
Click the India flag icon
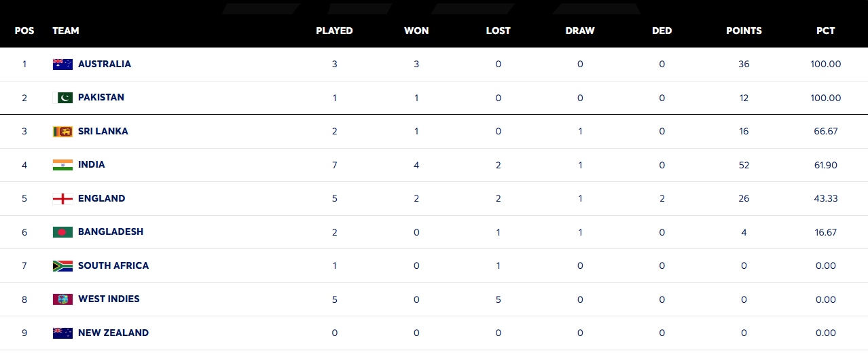[62, 165]
